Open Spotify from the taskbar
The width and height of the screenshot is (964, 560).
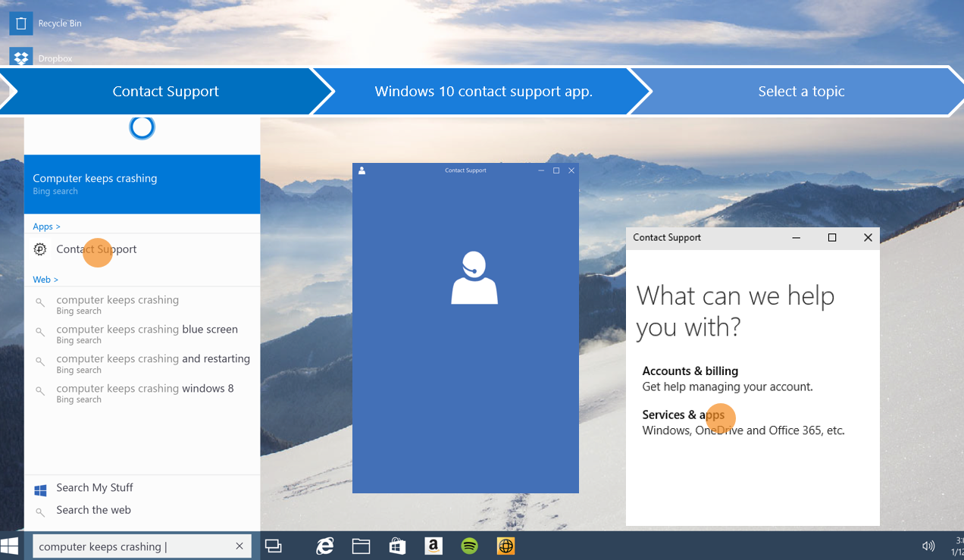[x=470, y=546]
